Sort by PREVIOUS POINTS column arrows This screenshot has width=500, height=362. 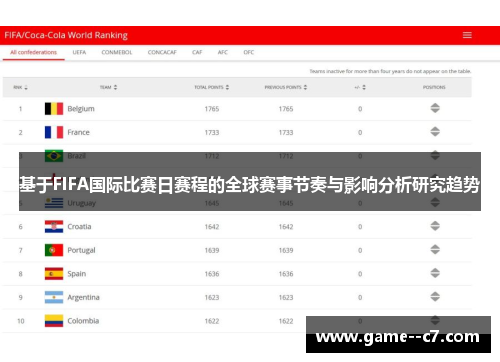305,87
